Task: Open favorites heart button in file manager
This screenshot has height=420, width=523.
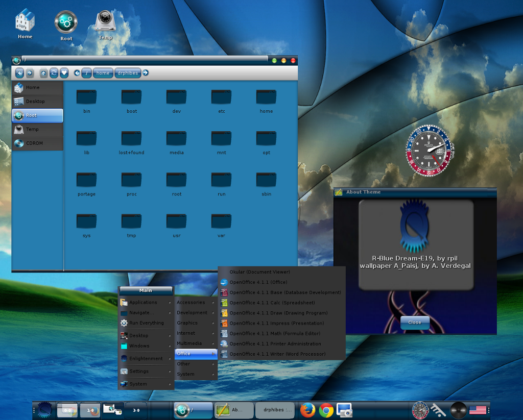Action: point(64,73)
